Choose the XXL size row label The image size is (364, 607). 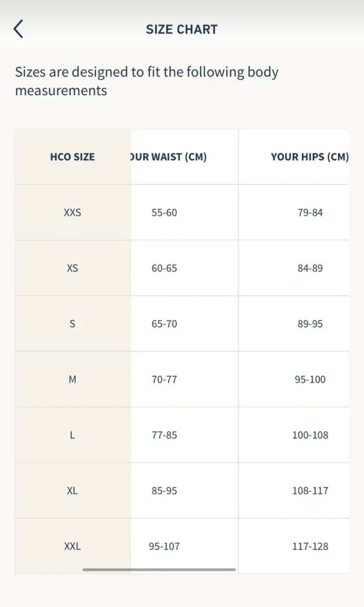click(72, 546)
